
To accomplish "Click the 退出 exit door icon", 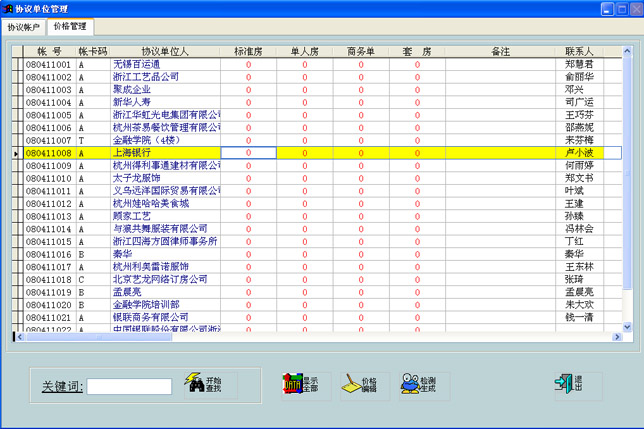I will (x=565, y=385).
